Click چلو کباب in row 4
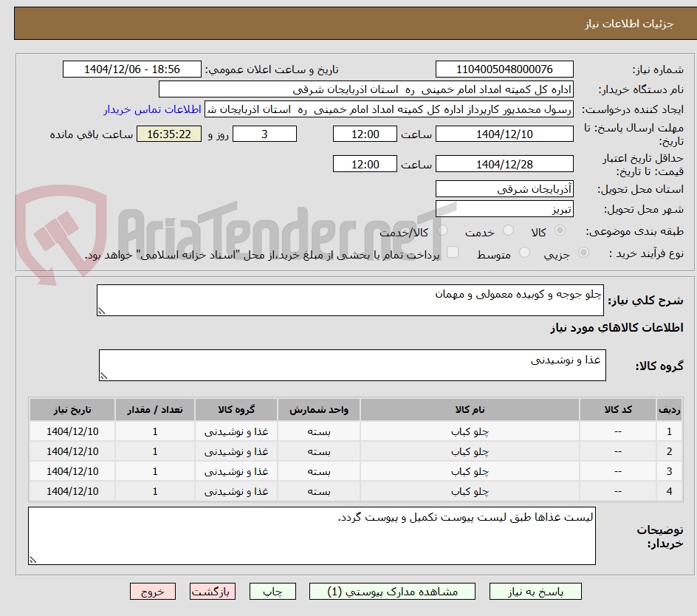The image size is (697, 616). tap(470, 492)
